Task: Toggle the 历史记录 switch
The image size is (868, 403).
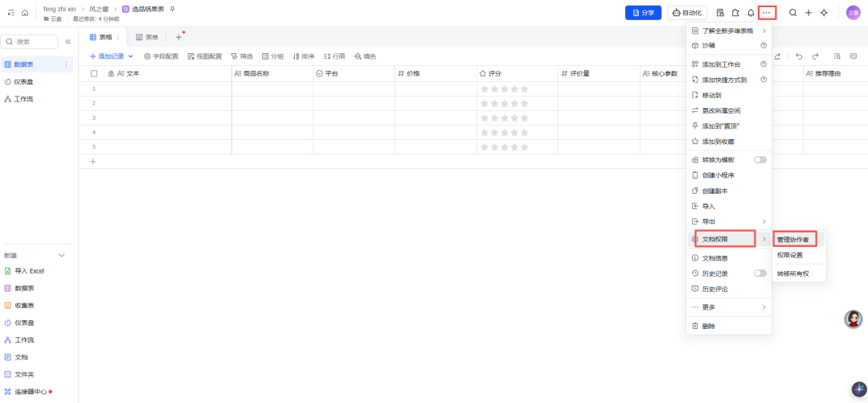Action: pos(760,273)
